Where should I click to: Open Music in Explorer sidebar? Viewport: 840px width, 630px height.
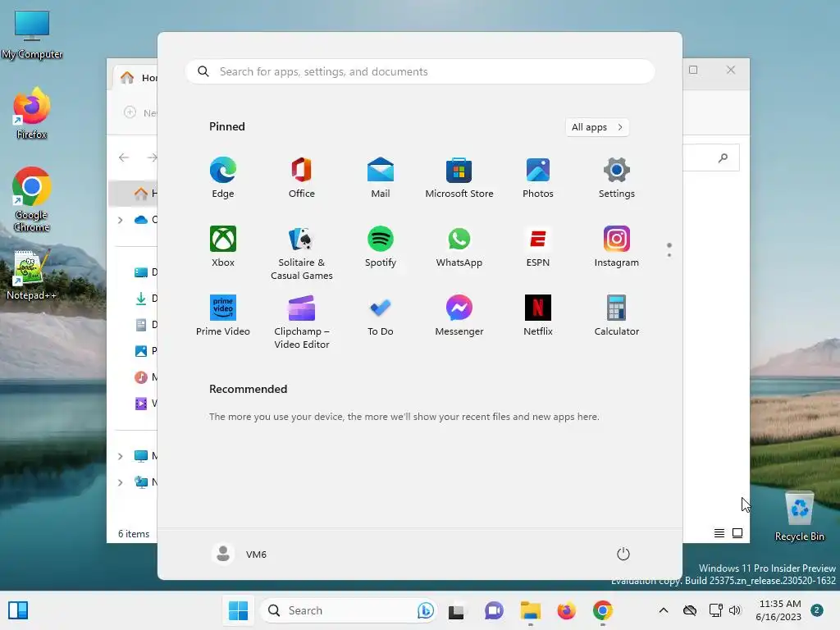[144, 377]
